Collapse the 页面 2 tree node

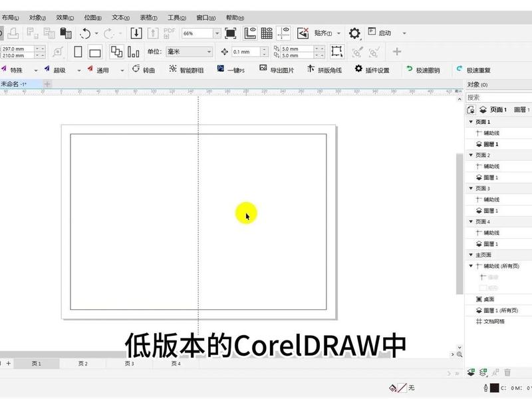point(471,155)
